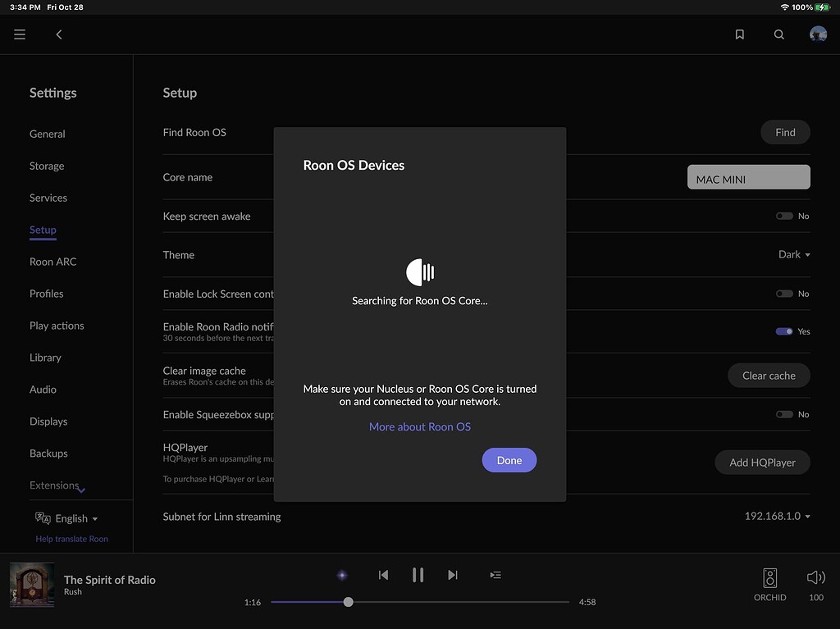Enable Squeezebox support
Viewport: 840px width, 629px height.
tap(785, 414)
